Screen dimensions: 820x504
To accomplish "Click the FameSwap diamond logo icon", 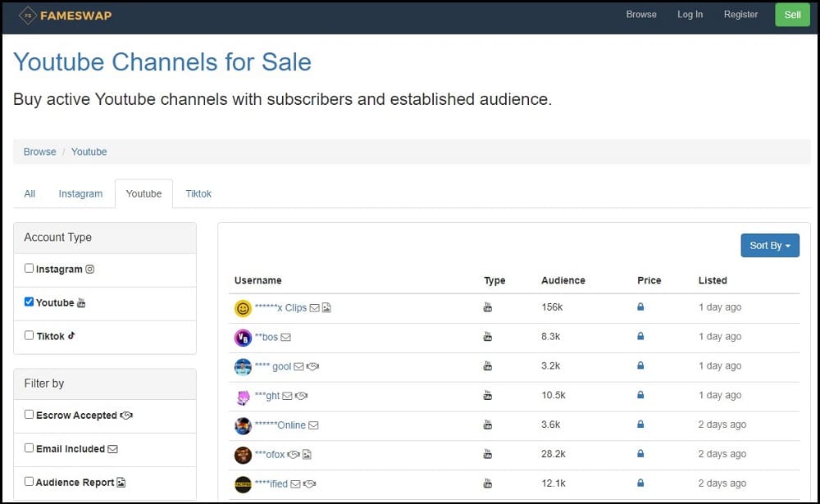I will (x=28, y=16).
